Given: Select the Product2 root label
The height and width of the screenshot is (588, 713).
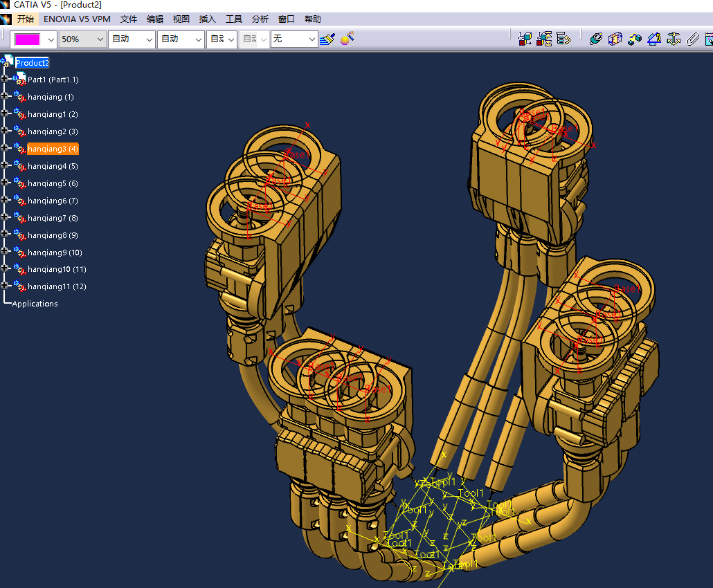Looking at the screenshot, I should [x=32, y=63].
